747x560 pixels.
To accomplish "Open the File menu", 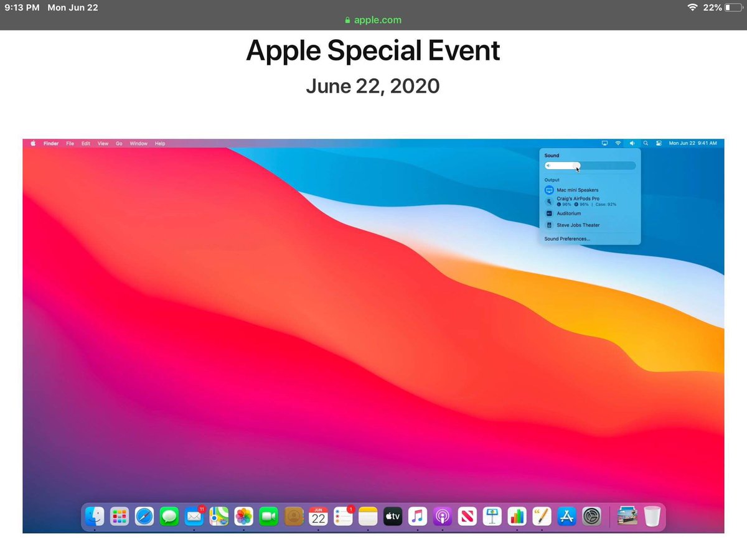I will click(70, 144).
